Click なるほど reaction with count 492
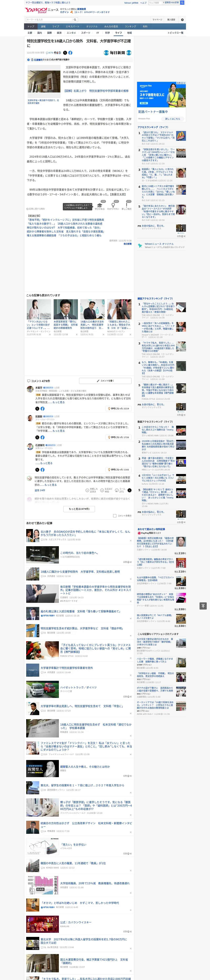 [x=107, y=490]
